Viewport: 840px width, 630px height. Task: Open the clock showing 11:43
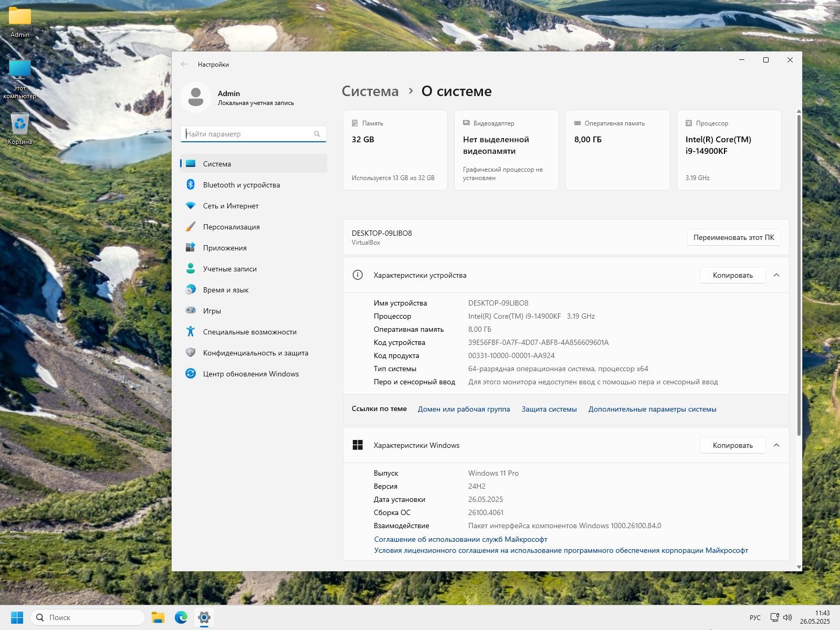point(815,617)
